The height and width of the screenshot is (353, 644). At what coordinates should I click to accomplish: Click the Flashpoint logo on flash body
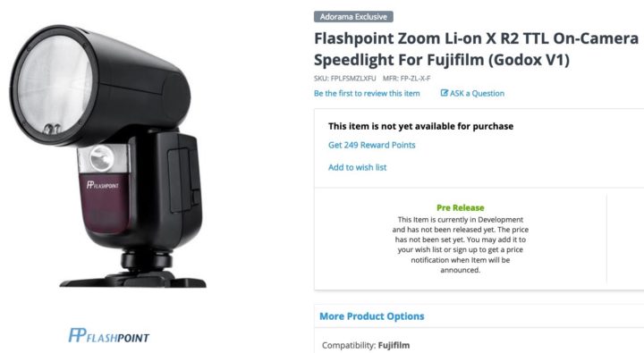coord(102,185)
